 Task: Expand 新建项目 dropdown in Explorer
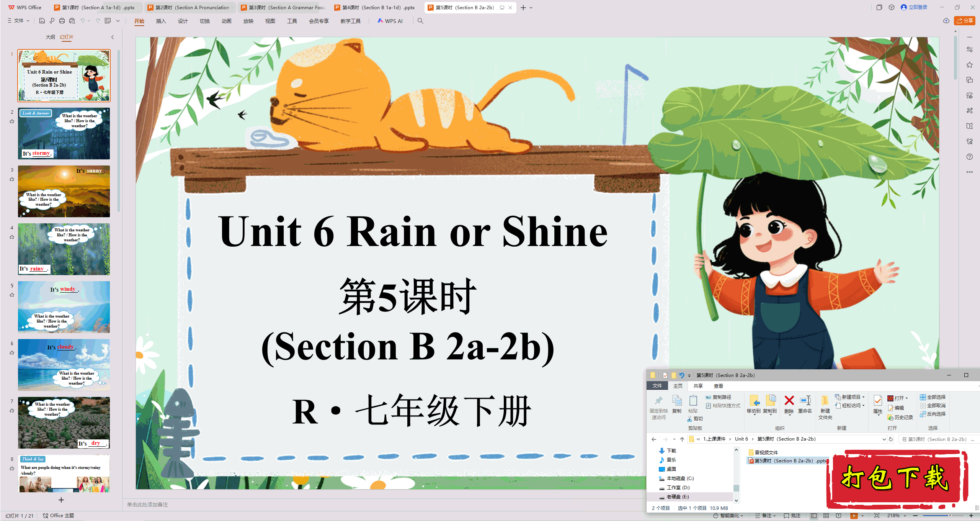tap(850, 397)
